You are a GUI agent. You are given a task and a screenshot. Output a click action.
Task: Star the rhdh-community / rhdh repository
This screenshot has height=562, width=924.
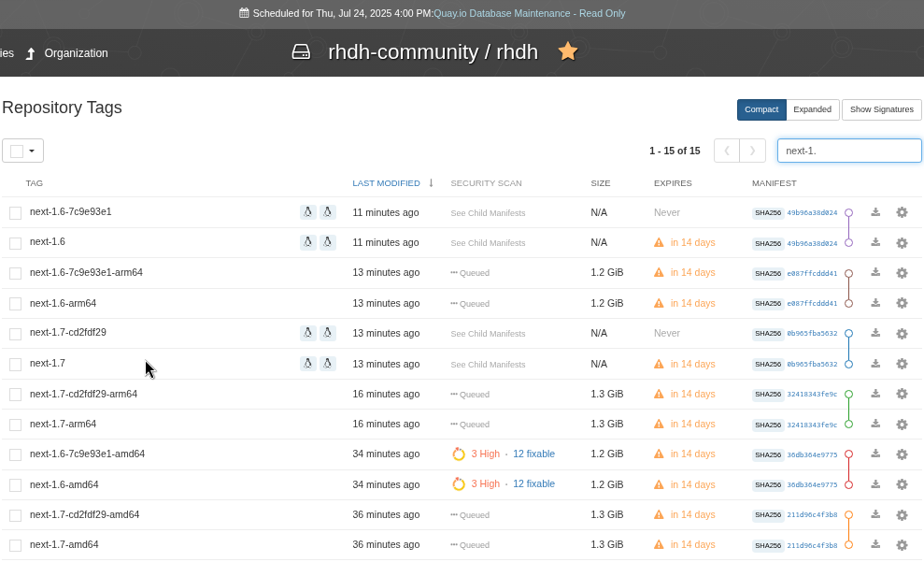(x=568, y=51)
